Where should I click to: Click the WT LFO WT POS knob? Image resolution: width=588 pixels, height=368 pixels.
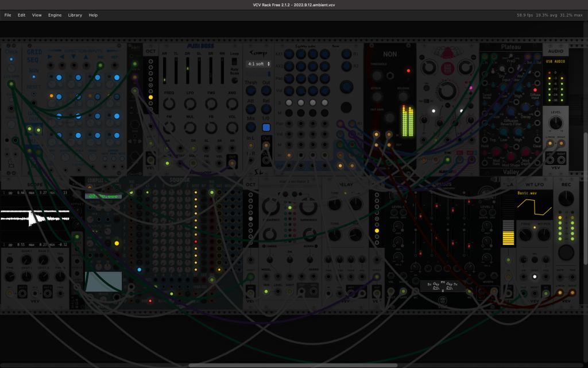(x=544, y=235)
